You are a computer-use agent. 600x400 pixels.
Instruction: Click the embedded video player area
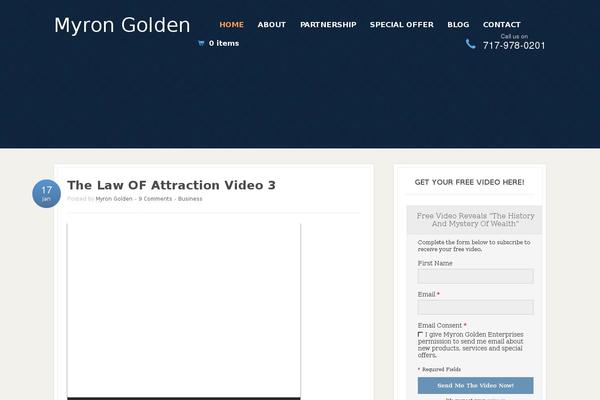pyautogui.click(x=184, y=312)
